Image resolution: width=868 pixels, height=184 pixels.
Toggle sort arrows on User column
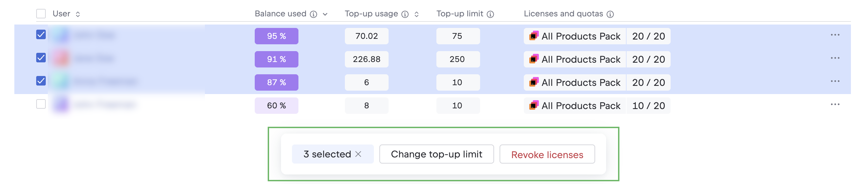pos(78,14)
